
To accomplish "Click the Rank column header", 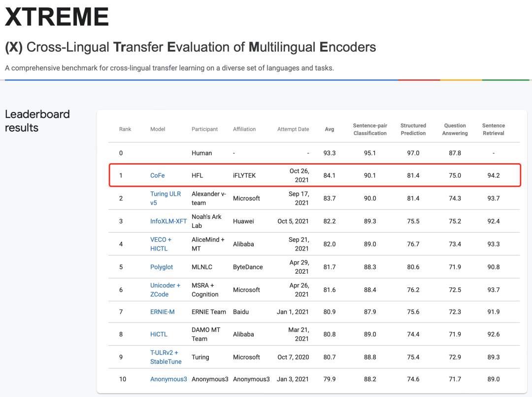I will pyautogui.click(x=125, y=129).
